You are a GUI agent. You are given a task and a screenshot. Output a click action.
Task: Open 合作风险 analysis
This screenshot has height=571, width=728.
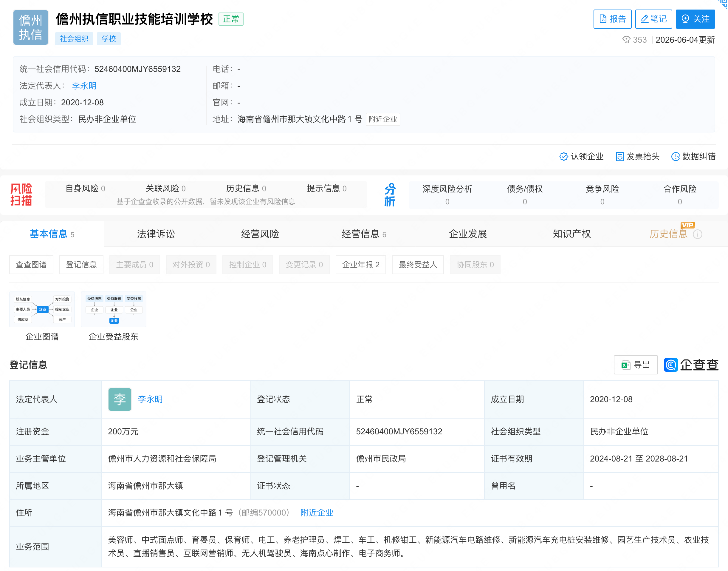pyautogui.click(x=679, y=195)
